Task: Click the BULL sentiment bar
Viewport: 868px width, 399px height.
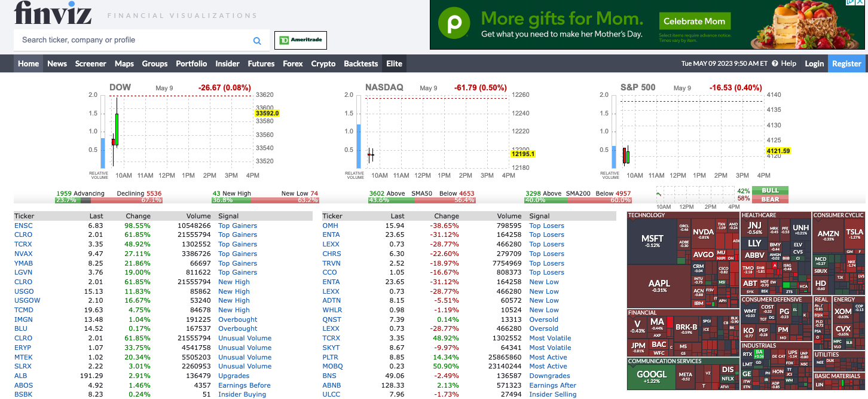Action: click(770, 191)
